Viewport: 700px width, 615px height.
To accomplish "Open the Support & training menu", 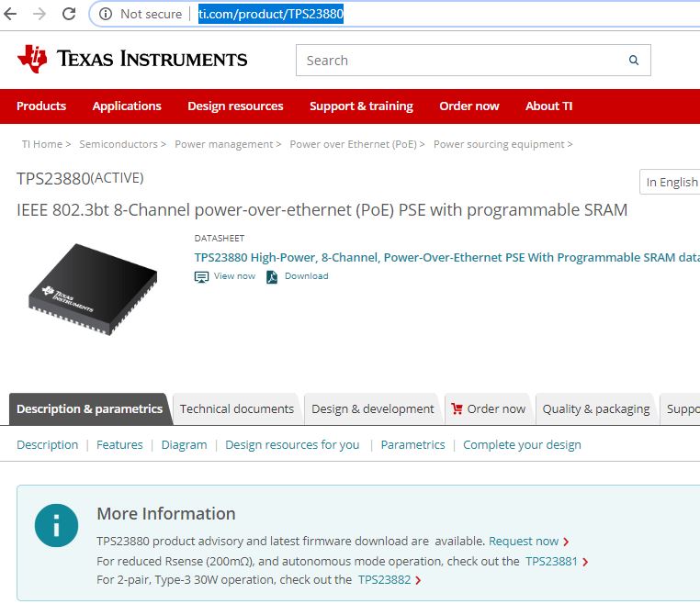I will pyautogui.click(x=361, y=106).
